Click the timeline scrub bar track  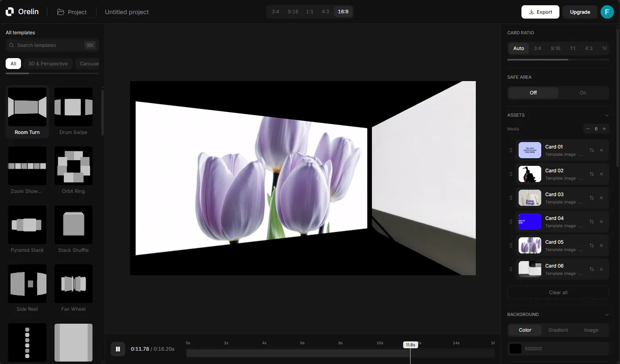click(340, 353)
